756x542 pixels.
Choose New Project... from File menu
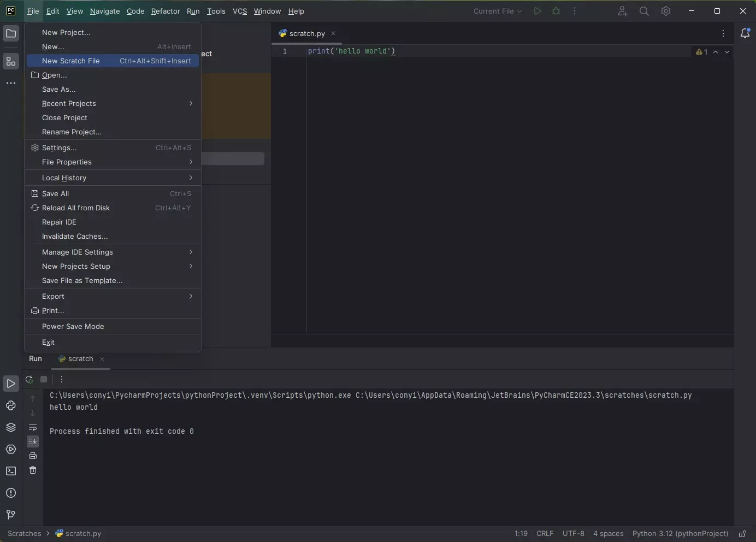(x=113, y=32)
